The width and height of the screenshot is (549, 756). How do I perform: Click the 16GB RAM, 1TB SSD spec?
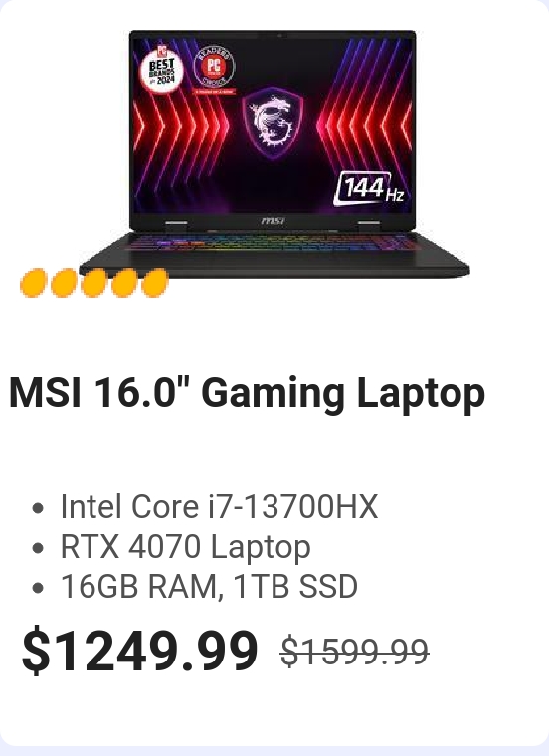(209, 587)
